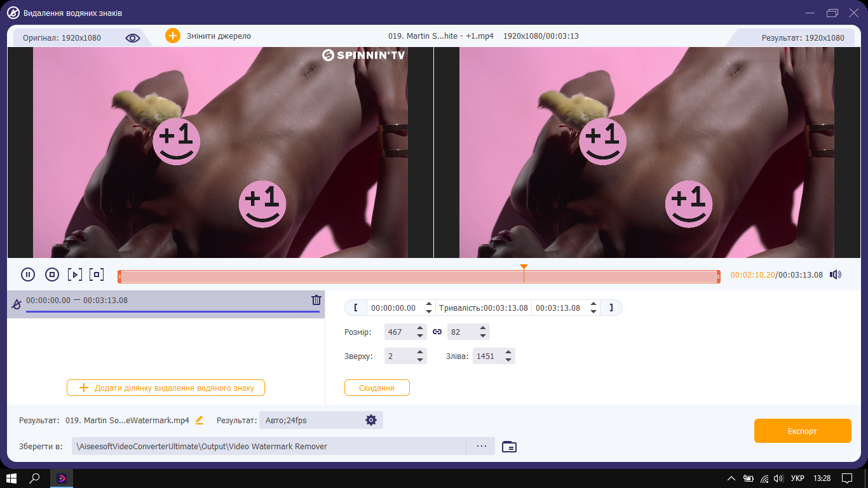Viewport: 868px width, 488px height.
Task: Delete the watermark segment with trash icon
Action: click(316, 301)
